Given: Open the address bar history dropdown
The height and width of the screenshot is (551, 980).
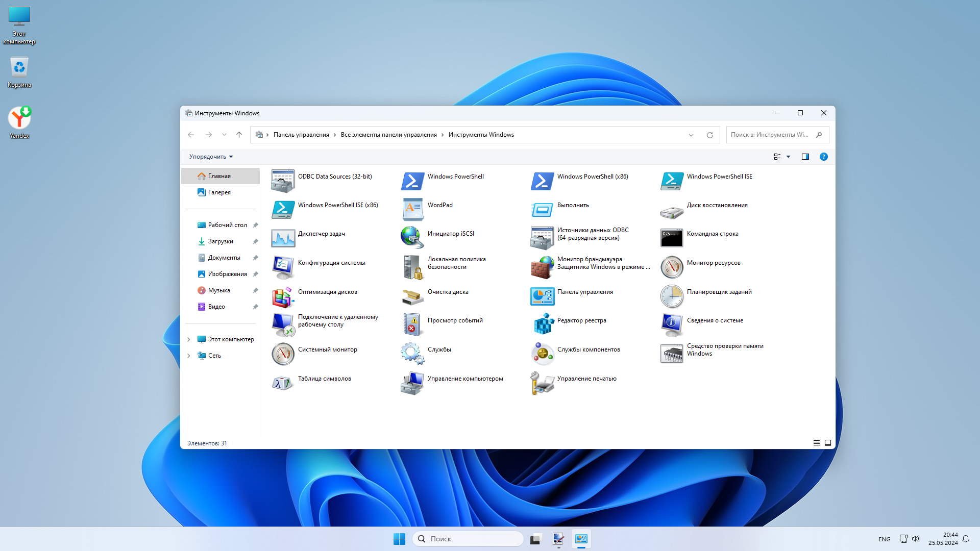Looking at the screenshot, I should click(x=691, y=135).
